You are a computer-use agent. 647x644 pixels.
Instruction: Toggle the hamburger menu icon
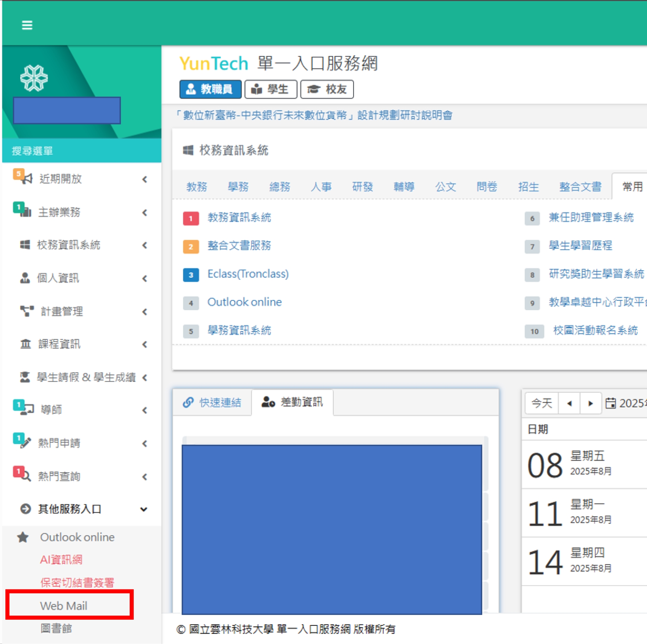(x=27, y=25)
